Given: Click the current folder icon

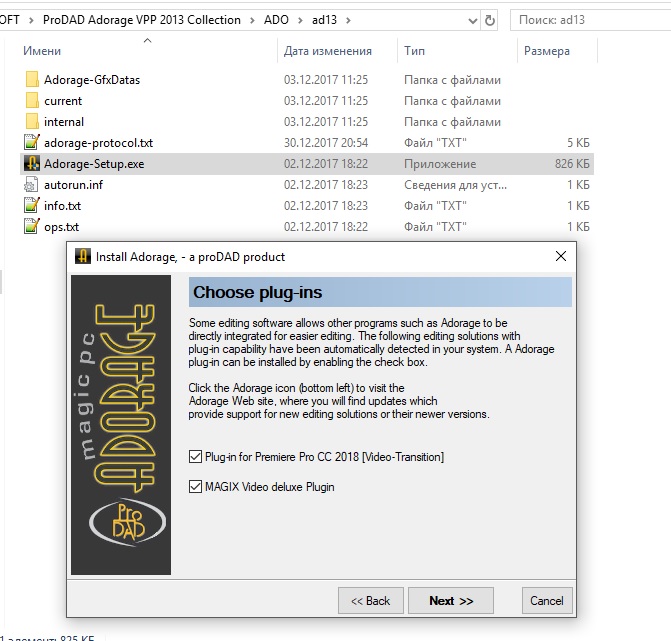Looking at the screenshot, I should (32, 101).
